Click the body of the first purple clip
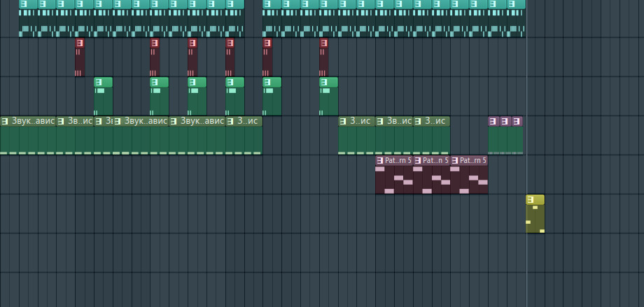The height and width of the screenshot is (307, 644). 493,140
